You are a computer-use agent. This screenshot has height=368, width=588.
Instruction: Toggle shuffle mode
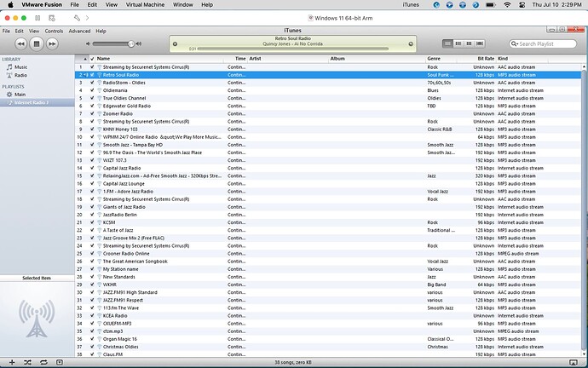tap(28, 362)
